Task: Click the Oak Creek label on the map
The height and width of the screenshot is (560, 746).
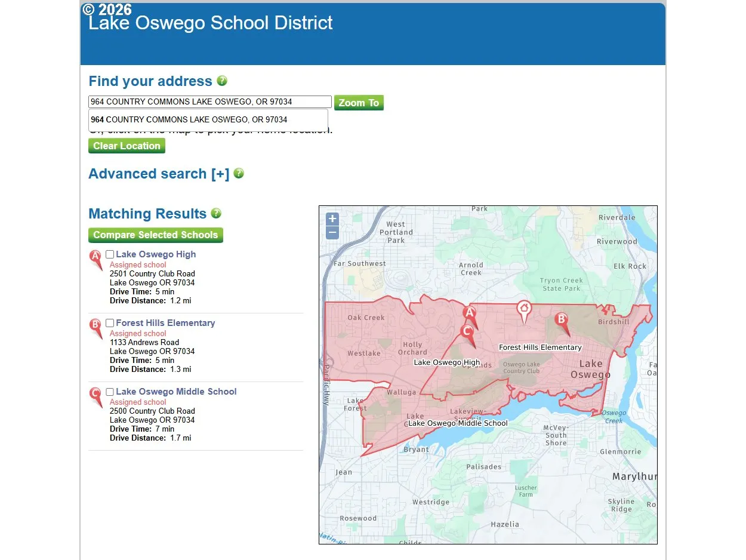Action: pos(366,318)
